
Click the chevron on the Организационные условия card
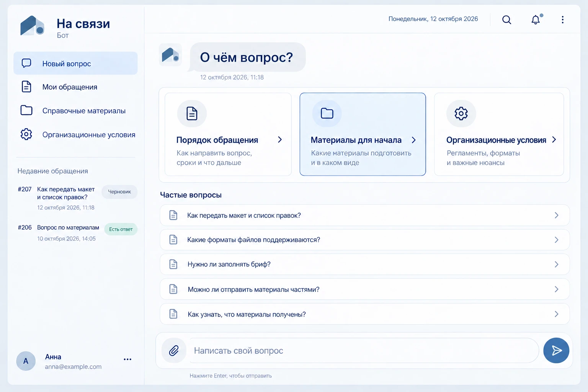click(x=554, y=140)
